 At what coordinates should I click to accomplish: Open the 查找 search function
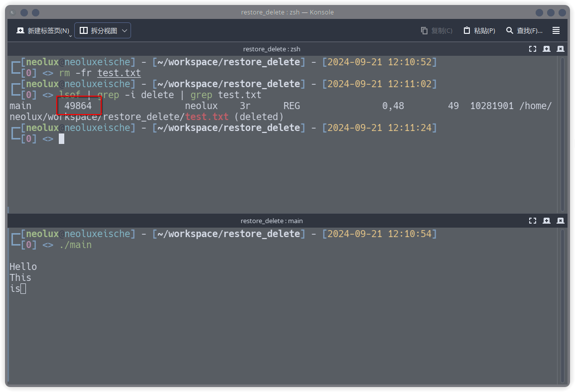pos(524,31)
